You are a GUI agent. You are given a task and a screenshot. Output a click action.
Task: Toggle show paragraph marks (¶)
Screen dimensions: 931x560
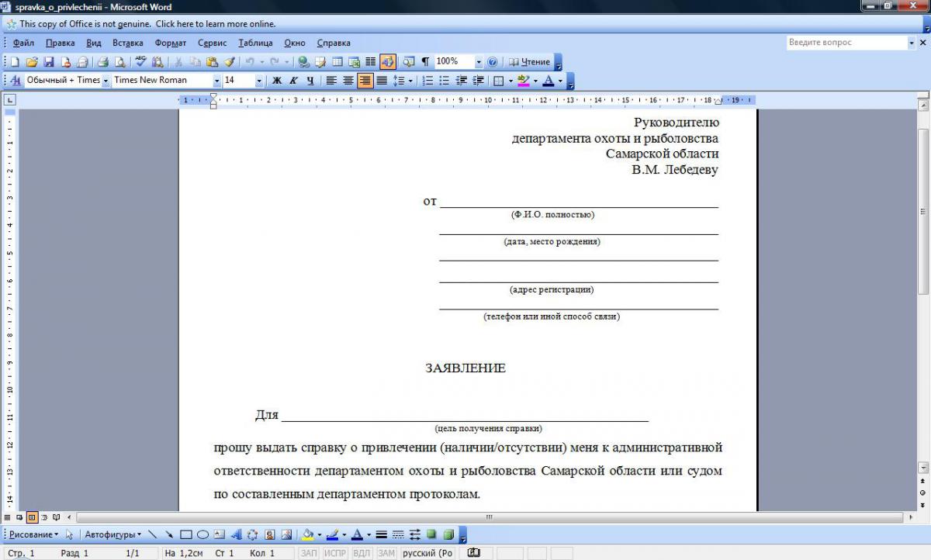point(424,62)
